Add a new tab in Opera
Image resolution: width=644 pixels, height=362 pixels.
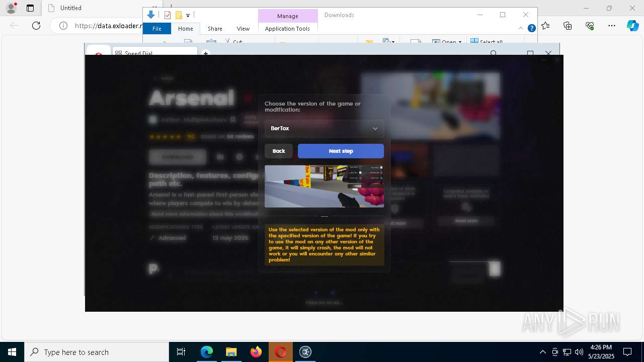click(205, 53)
